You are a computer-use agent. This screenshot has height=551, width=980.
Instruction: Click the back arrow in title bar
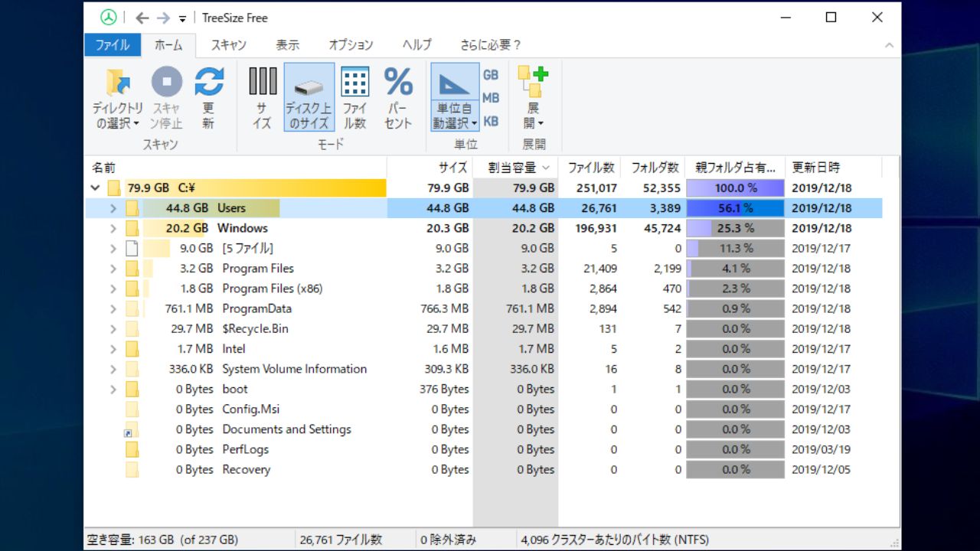[x=142, y=18]
